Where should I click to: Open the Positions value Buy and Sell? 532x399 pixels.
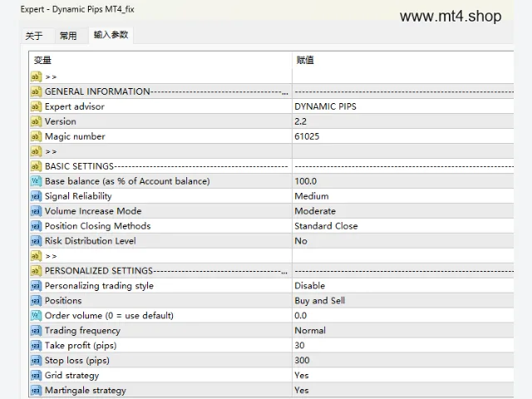[x=319, y=301]
